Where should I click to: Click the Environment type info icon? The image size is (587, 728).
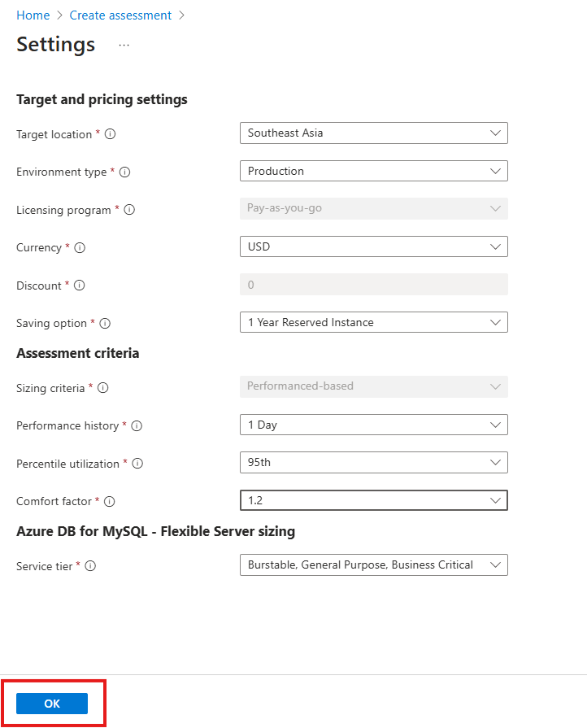point(124,172)
